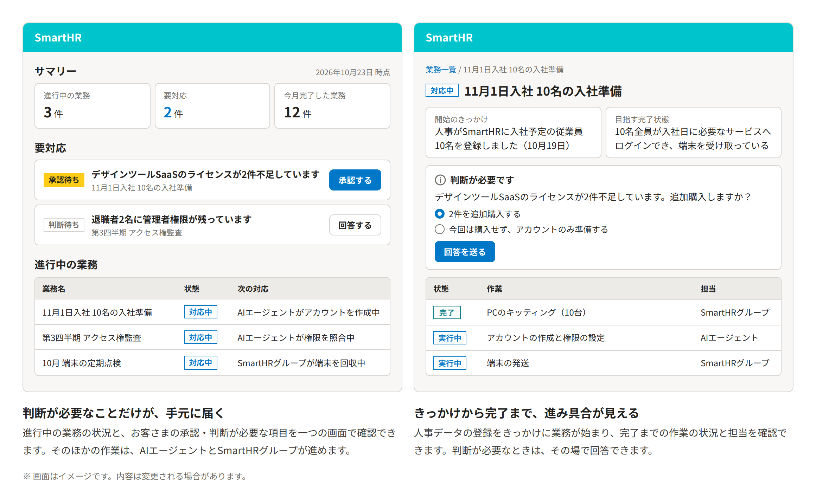Click date 2026年10月23日 時点

[353, 72]
